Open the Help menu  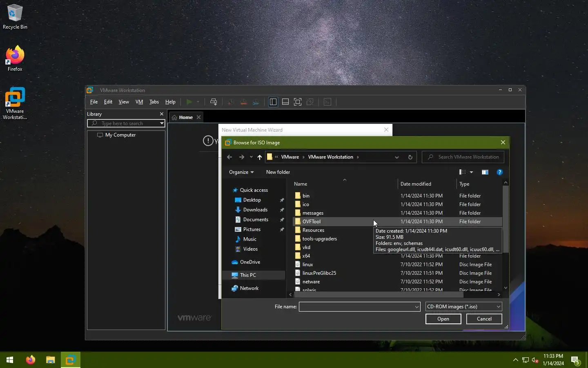(170, 102)
